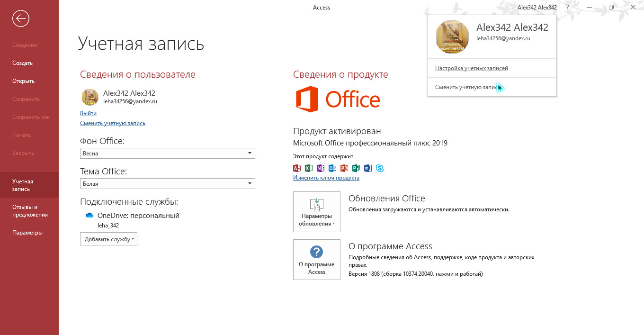Open the Параметры sidebar item
The height and width of the screenshot is (335, 644).
pos(27,233)
